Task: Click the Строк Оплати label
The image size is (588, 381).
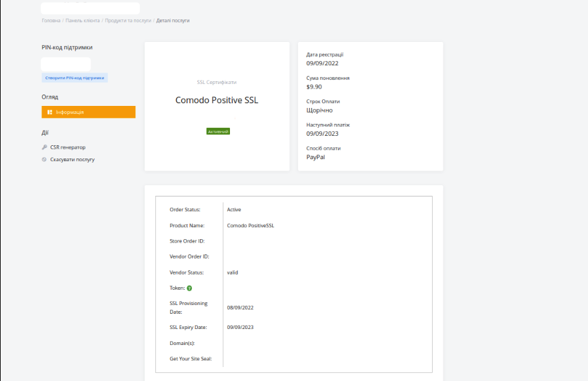Action: 323,101
